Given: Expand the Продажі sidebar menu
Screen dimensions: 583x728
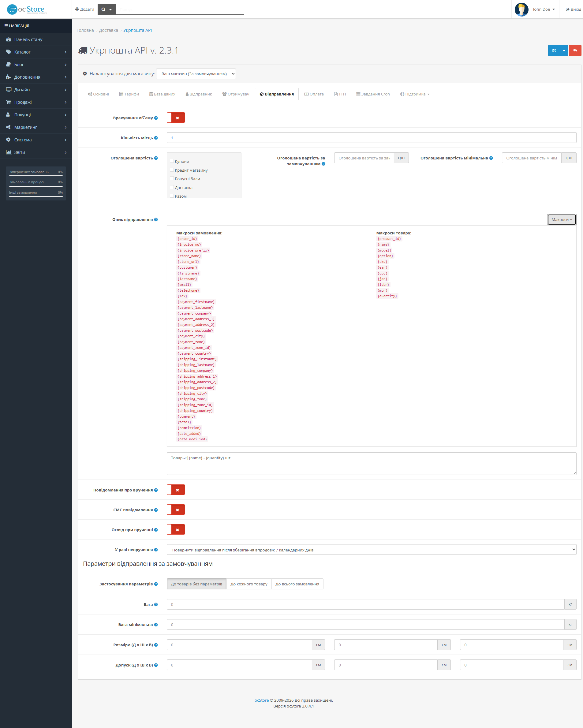Looking at the screenshot, I should pos(36,102).
